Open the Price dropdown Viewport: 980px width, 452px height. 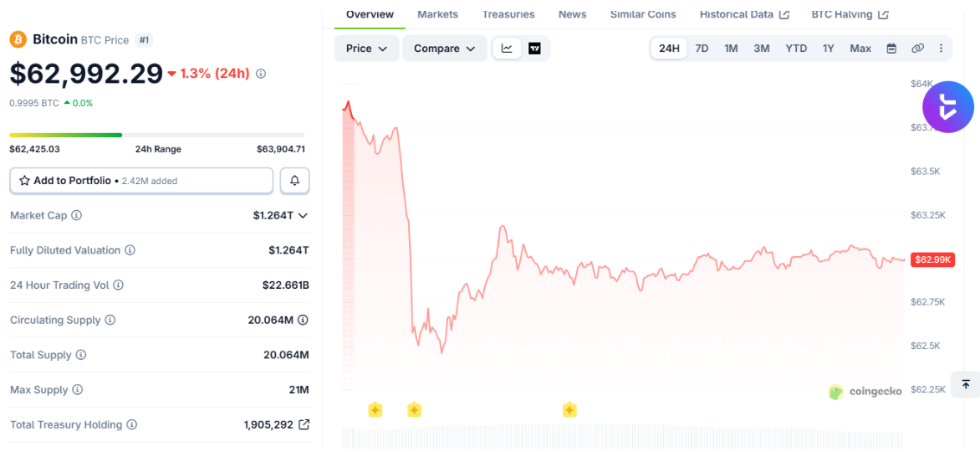367,49
